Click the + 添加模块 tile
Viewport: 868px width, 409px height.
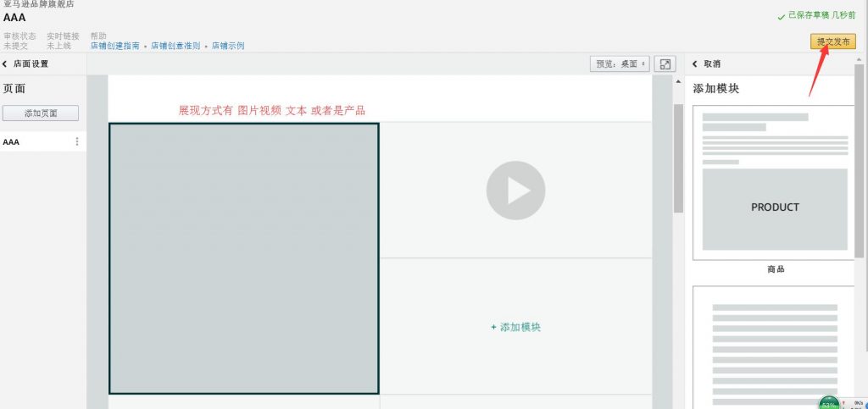(x=515, y=327)
